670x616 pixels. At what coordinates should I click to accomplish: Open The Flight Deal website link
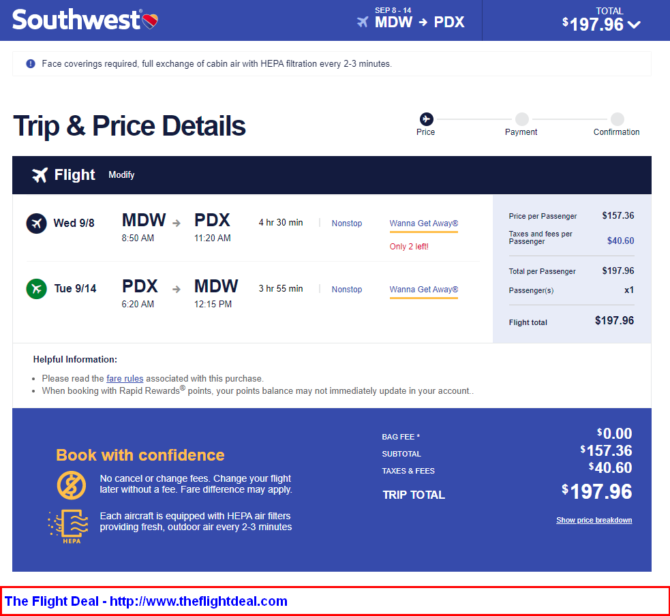coord(146,601)
